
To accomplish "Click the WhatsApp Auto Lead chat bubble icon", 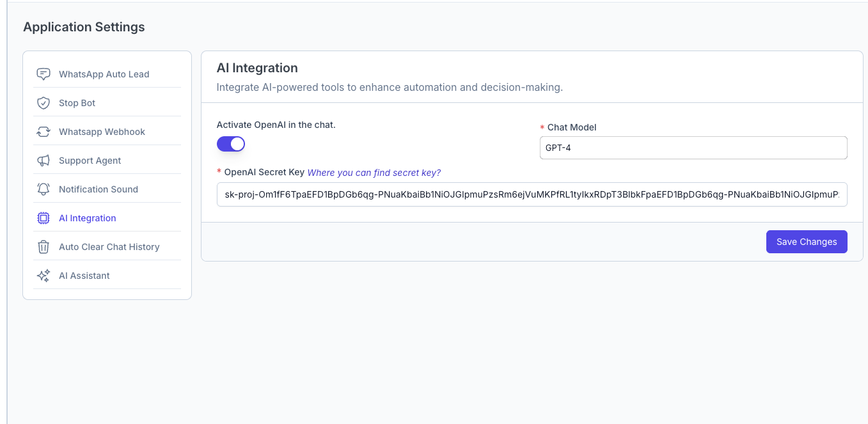I will [x=43, y=74].
